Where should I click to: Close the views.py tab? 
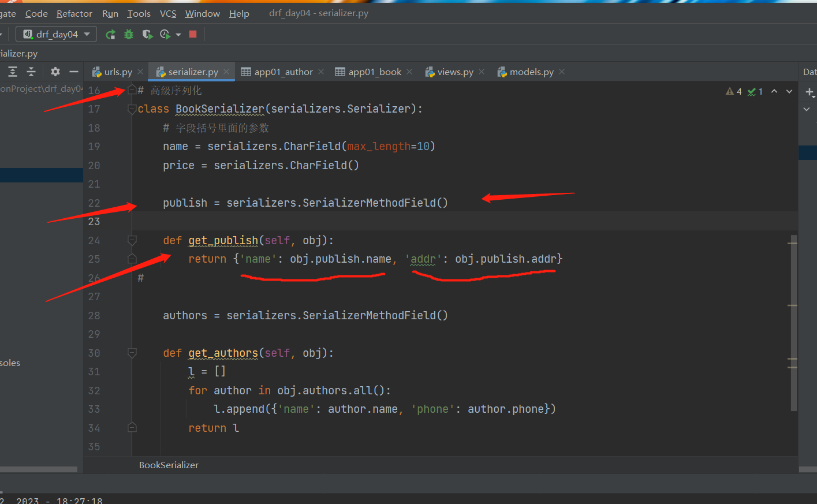[x=482, y=72]
